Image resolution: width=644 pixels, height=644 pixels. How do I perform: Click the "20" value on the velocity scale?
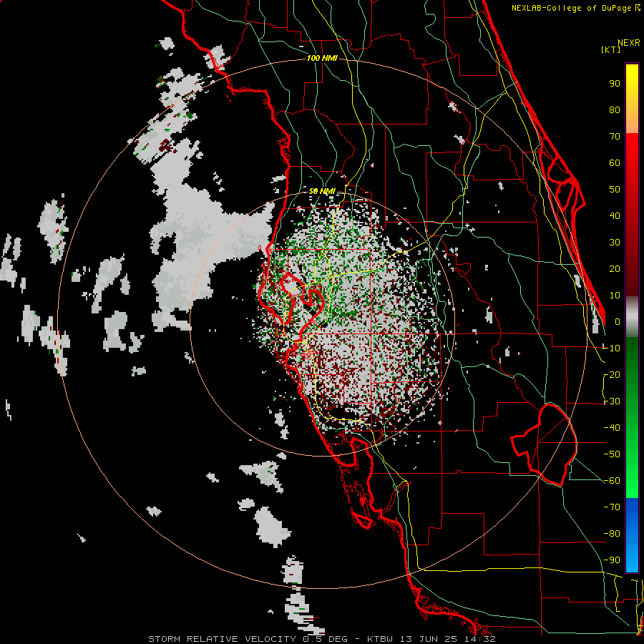615,269
